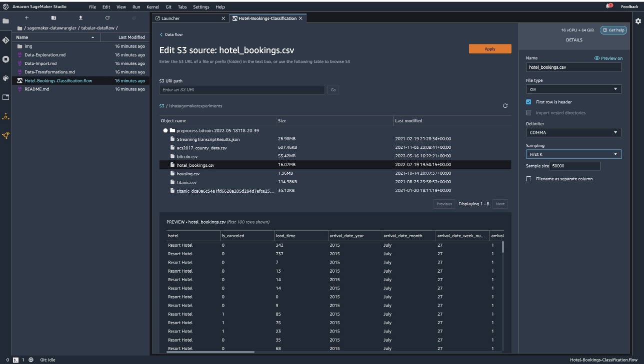Open the Tabs menu

(182, 7)
